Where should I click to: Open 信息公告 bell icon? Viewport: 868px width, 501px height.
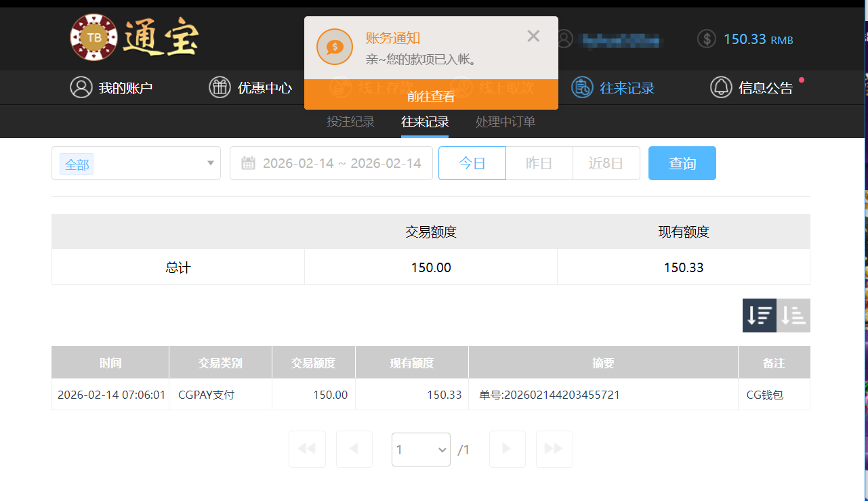tap(721, 87)
